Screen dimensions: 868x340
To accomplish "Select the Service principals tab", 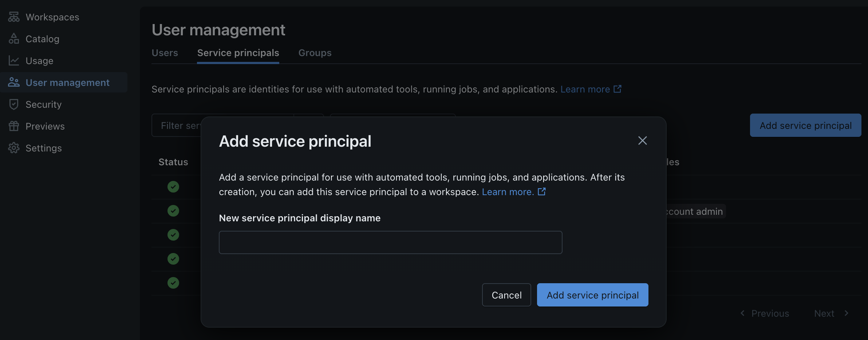I will tap(238, 53).
